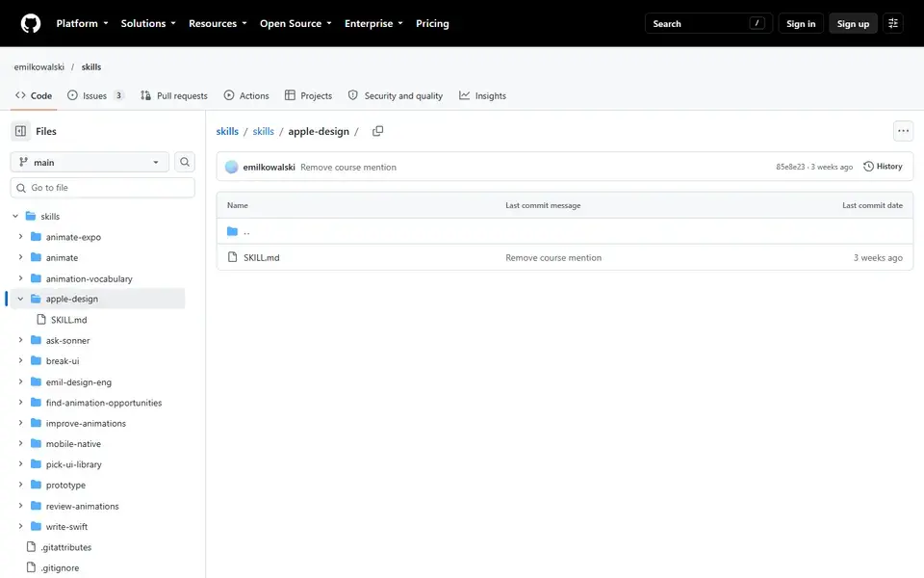This screenshot has height=578, width=924.
Task: Open emilkowalski author link in commit bar
Action: point(269,167)
